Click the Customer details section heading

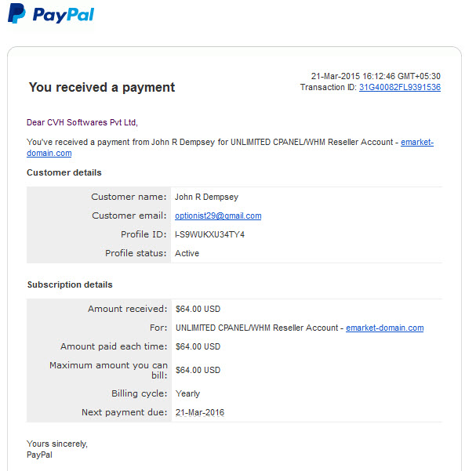tap(64, 172)
